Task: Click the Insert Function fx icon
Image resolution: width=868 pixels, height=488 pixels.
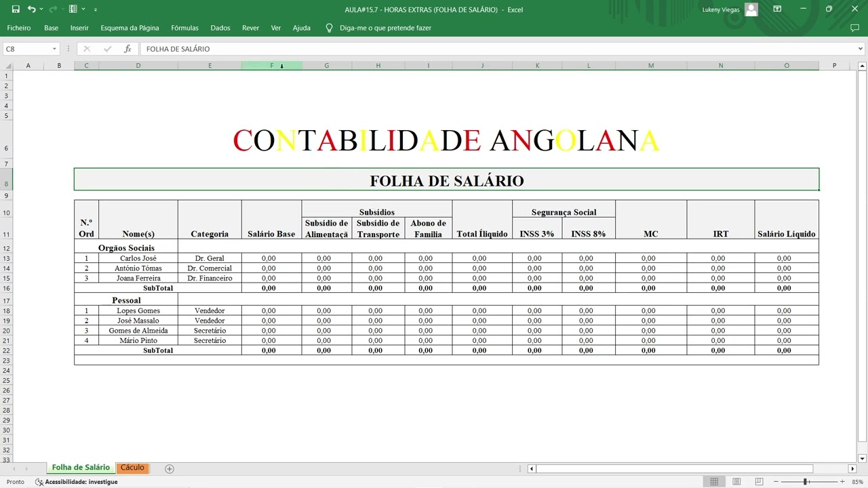Action: point(127,49)
